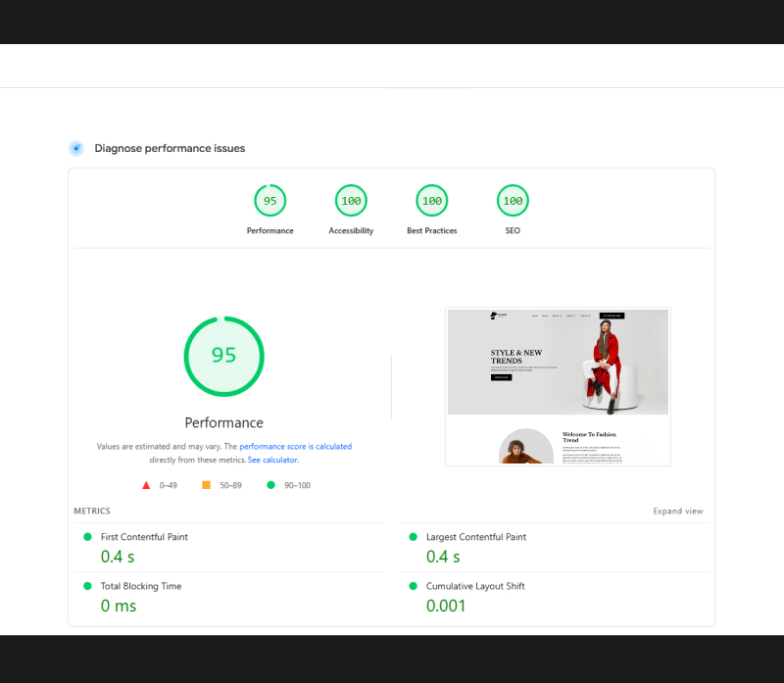
Task: Click the green circle 90–100 legend icon
Action: 270,485
